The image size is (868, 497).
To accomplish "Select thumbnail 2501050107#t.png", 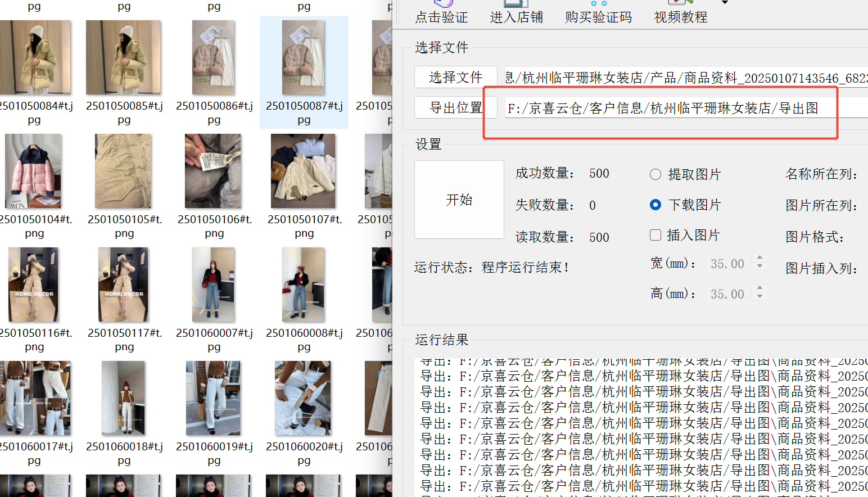I will coord(304,171).
